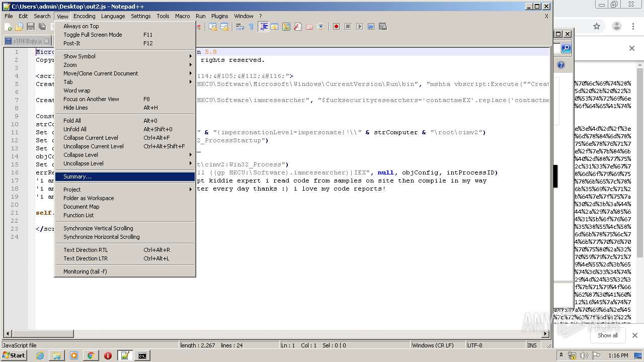Image resolution: width=644 pixels, height=362 pixels.
Task: Click the Start button on taskbar
Action: [14, 355]
